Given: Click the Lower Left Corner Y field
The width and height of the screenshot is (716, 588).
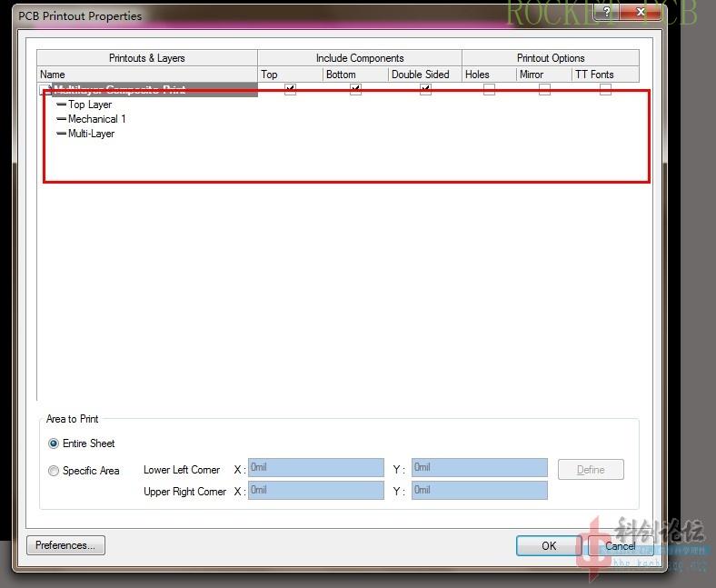Looking at the screenshot, I should [x=479, y=468].
